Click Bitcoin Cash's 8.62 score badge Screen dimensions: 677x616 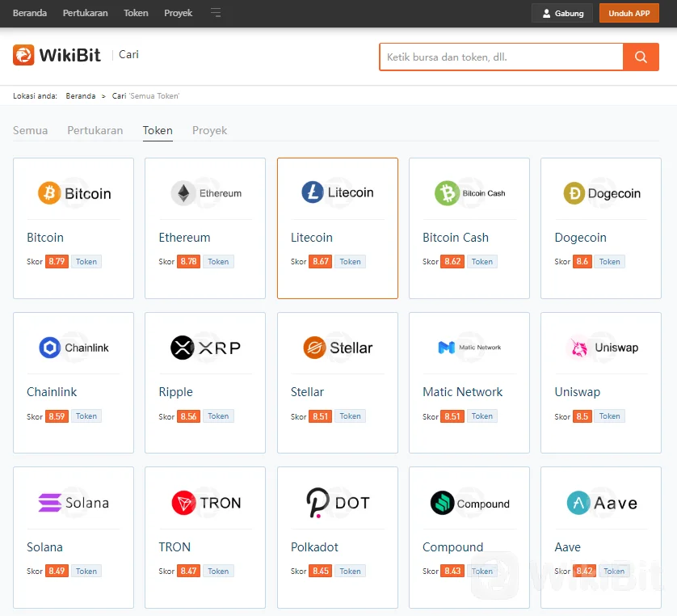452,261
